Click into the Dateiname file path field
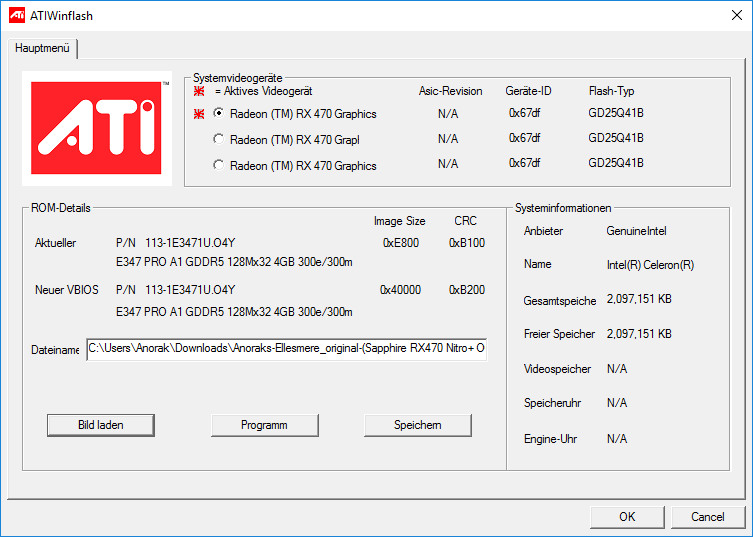Image resolution: width=753 pixels, height=537 pixels. coord(286,349)
